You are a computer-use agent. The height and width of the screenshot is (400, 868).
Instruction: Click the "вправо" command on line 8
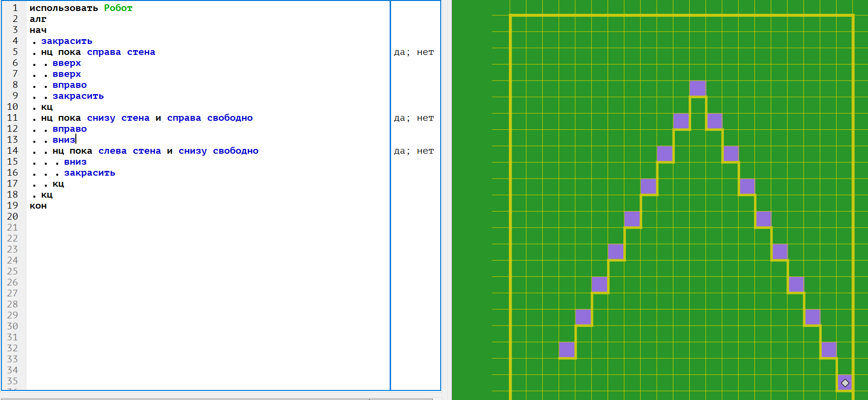70,85
